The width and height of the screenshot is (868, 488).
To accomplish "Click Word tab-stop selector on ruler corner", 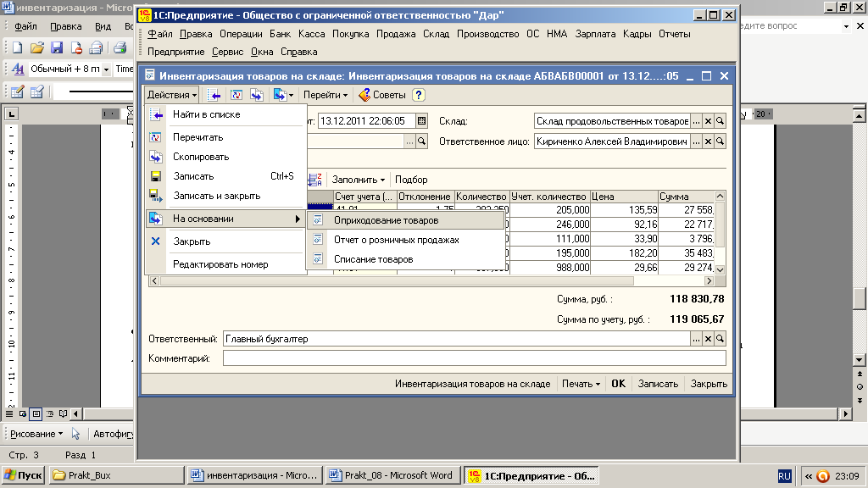I will pos(11,114).
